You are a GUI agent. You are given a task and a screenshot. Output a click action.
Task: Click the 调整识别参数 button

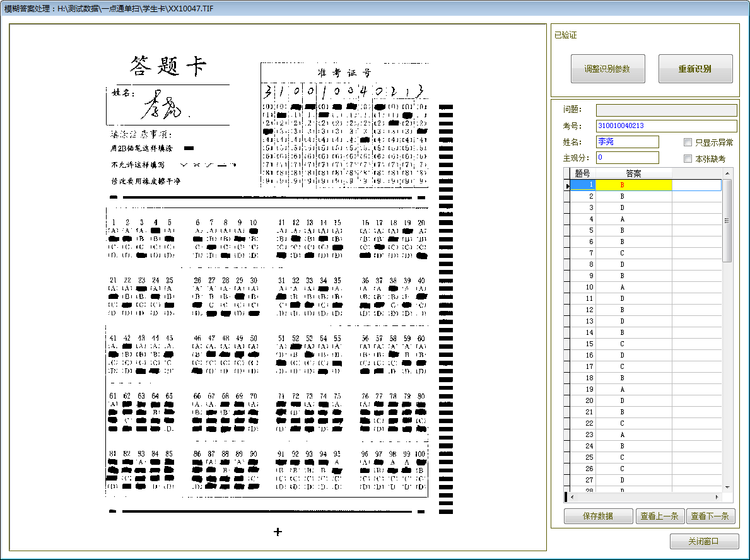pos(607,68)
